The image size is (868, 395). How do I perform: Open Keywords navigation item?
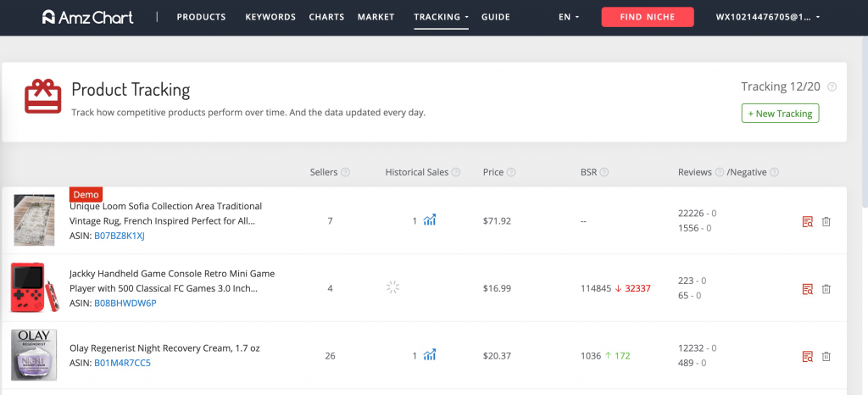[270, 17]
